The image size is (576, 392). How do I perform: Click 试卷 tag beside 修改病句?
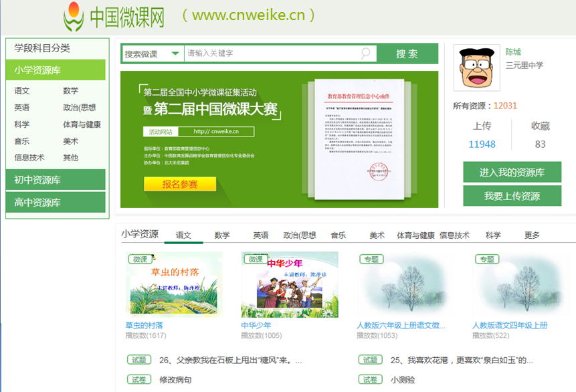tap(139, 379)
